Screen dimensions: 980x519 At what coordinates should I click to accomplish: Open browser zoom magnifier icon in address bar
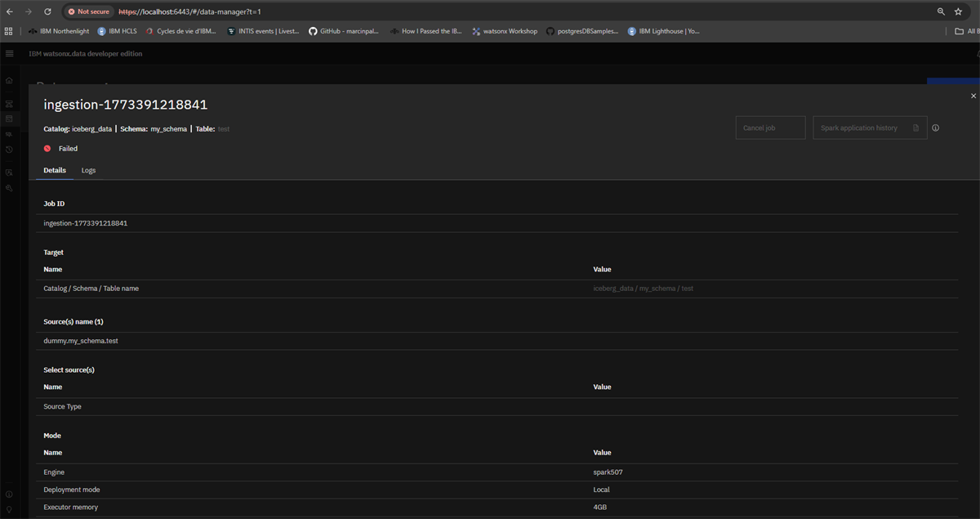click(941, 11)
